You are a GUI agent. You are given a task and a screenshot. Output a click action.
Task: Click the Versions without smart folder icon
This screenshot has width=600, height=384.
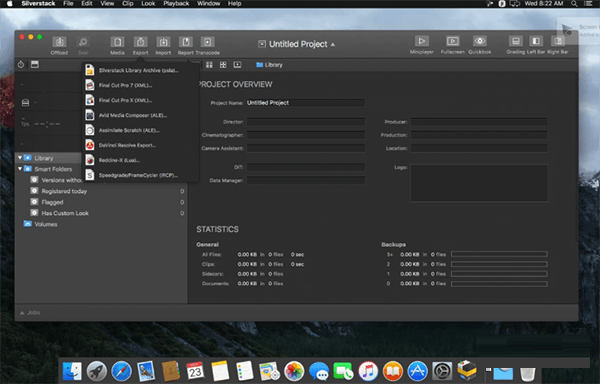click(x=34, y=180)
